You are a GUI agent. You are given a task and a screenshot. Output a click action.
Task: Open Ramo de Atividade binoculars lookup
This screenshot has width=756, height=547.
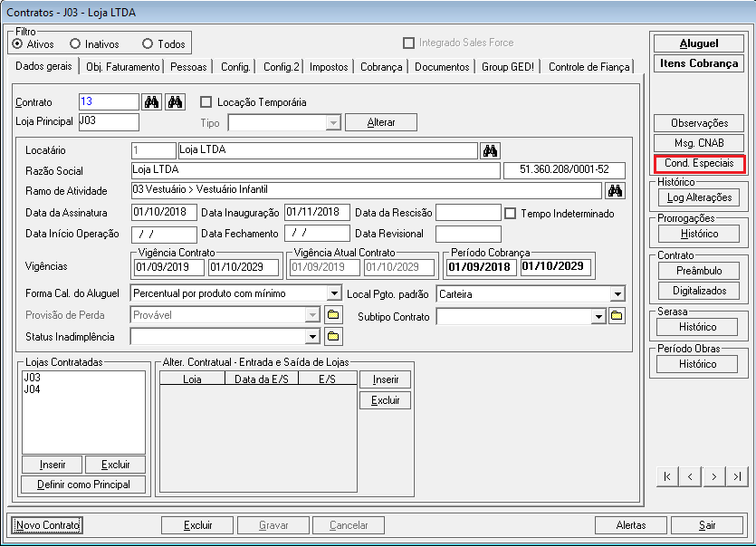pos(615,190)
